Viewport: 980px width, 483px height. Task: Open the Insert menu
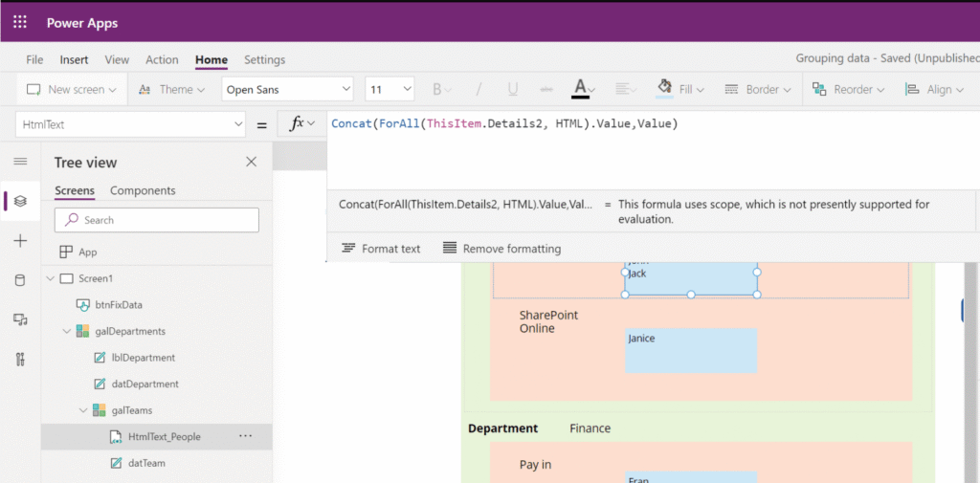(x=74, y=60)
